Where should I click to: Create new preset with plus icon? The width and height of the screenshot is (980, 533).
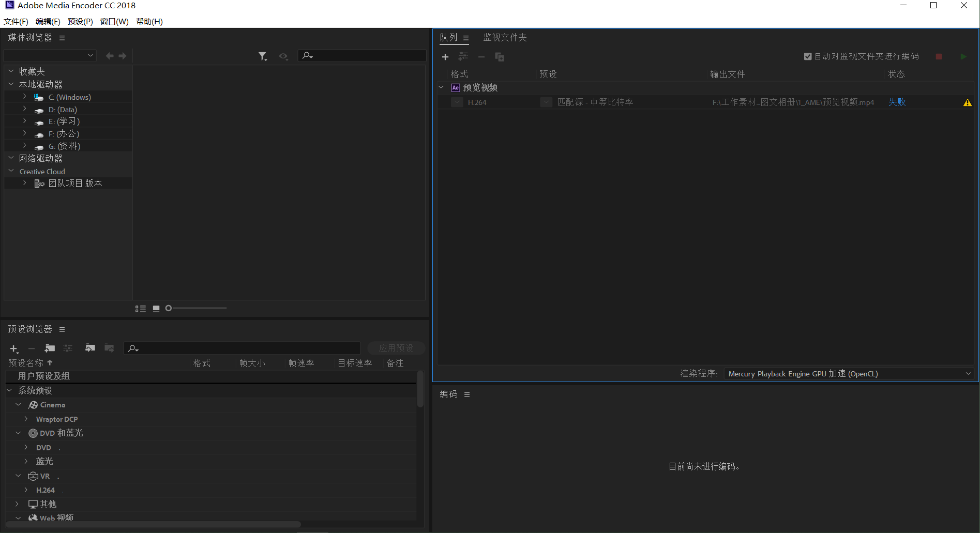click(14, 349)
